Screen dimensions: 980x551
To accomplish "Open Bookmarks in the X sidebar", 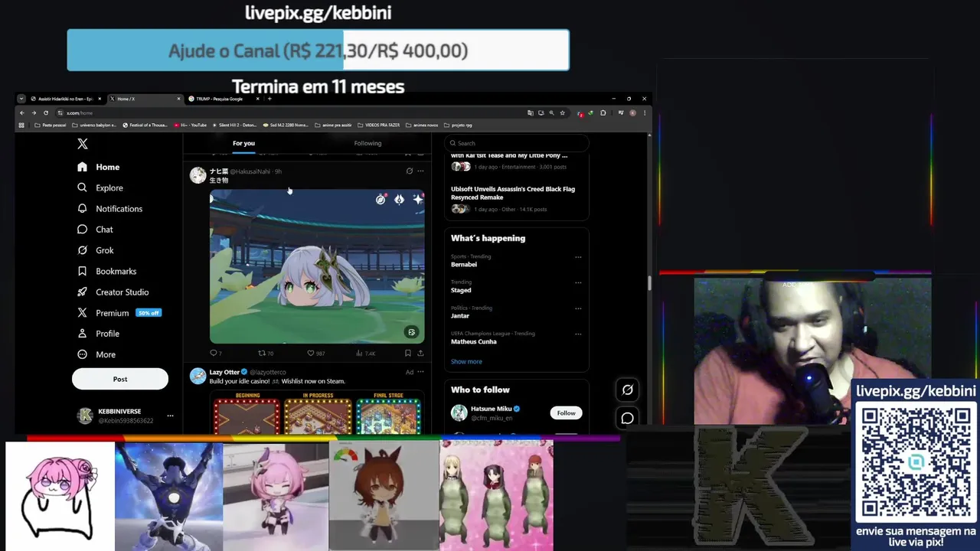I will tap(107, 271).
